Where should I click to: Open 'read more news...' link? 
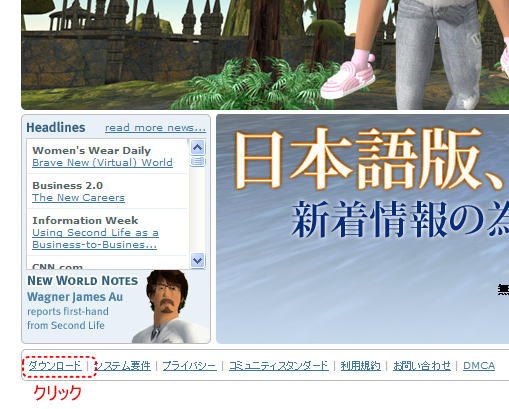[x=155, y=128]
